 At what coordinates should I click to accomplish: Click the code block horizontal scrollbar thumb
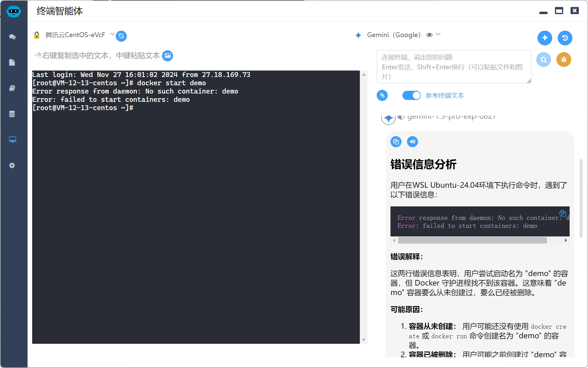coord(472,240)
